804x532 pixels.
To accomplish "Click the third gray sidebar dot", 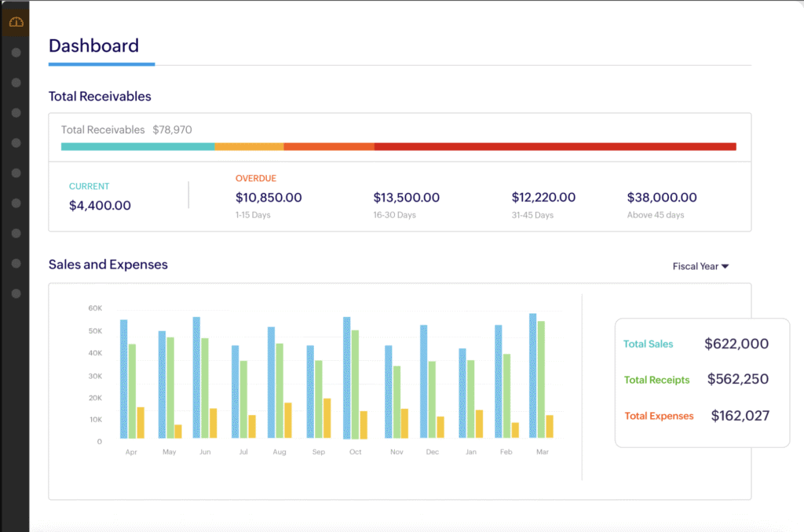I will (16, 113).
